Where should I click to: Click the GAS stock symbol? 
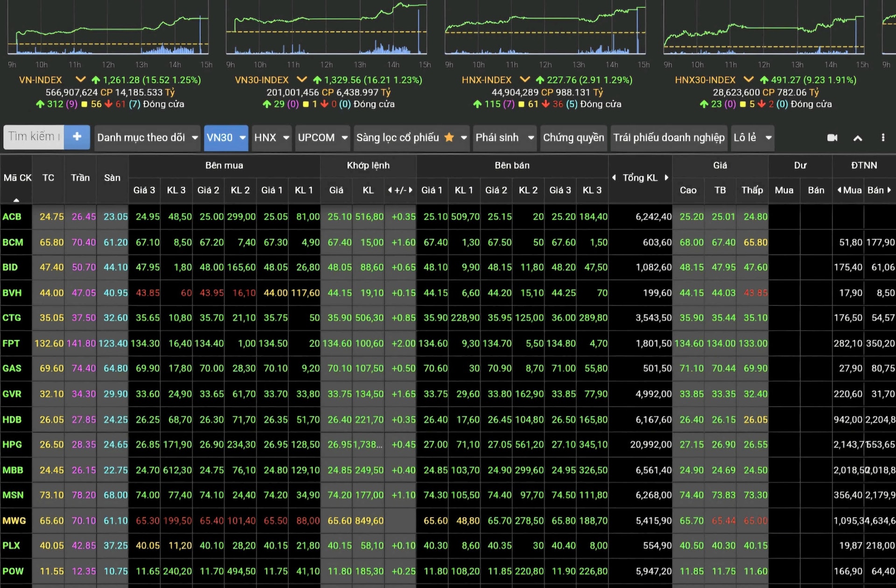(12, 368)
